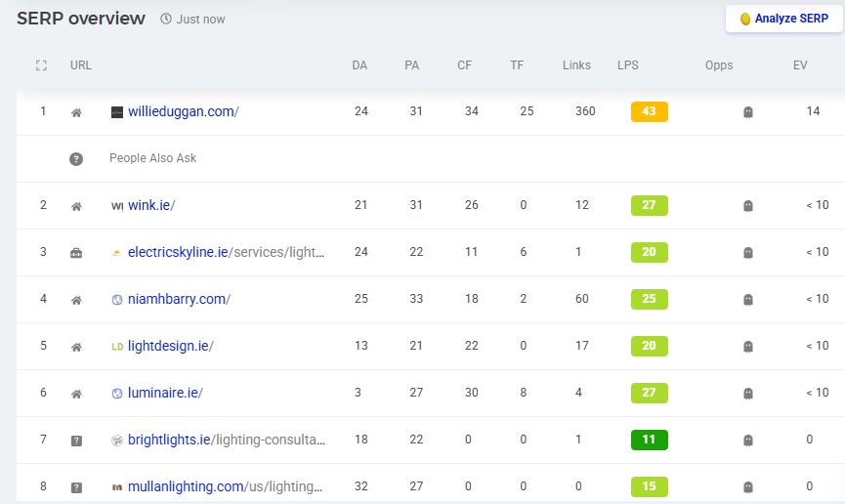Click the orange LPS 43 badge
This screenshot has width=845, height=504.
(x=649, y=111)
